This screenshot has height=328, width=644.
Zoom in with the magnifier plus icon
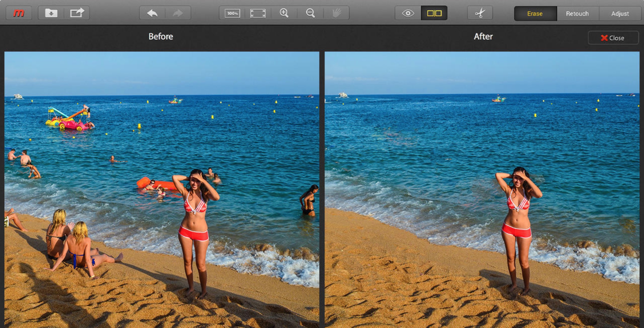click(284, 13)
